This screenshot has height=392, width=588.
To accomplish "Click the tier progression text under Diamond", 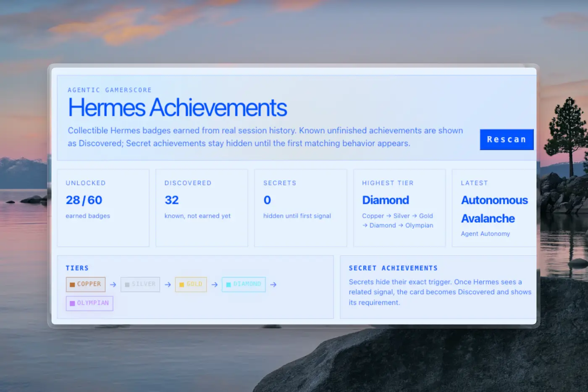I will [398, 221].
